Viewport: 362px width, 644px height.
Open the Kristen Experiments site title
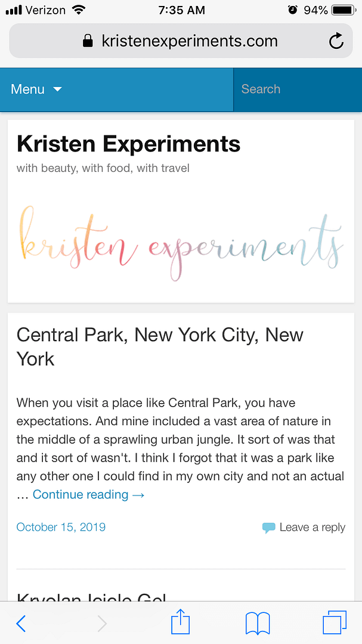[x=129, y=144]
